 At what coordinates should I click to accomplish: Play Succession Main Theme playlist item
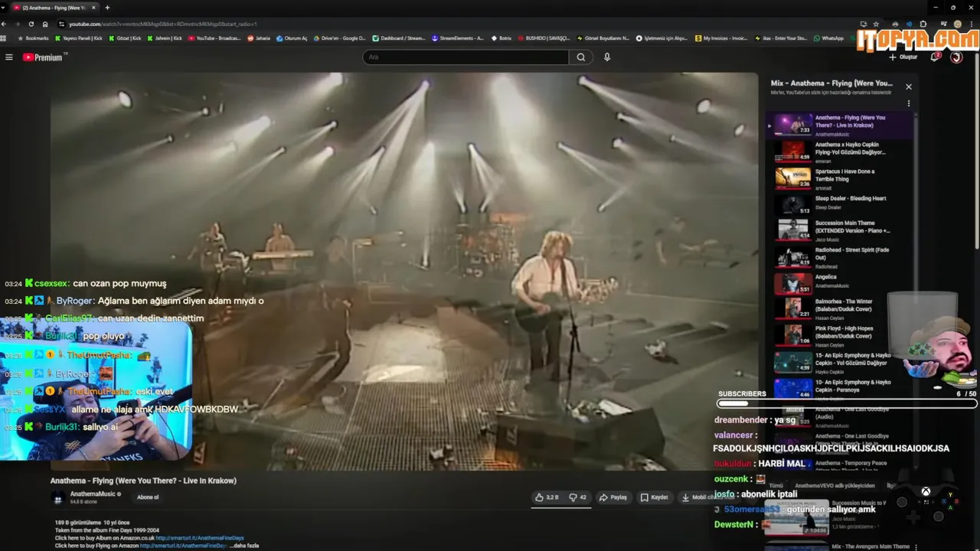(x=840, y=230)
